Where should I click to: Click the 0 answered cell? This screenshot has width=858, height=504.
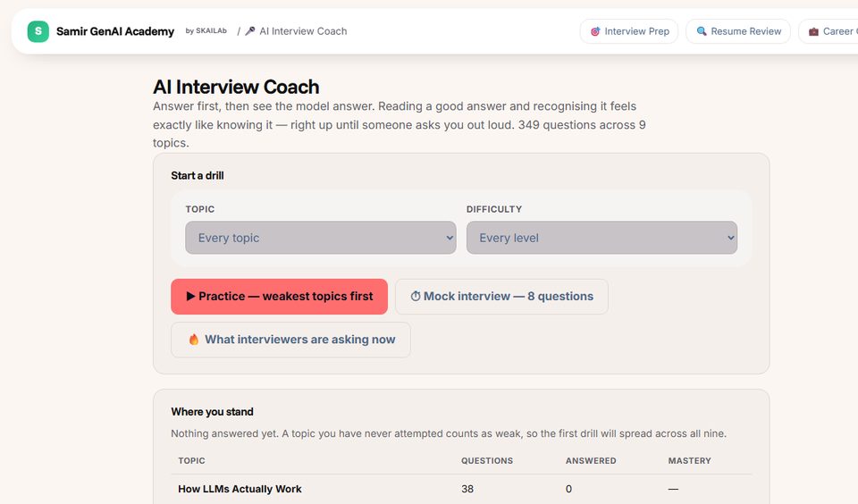(568, 489)
